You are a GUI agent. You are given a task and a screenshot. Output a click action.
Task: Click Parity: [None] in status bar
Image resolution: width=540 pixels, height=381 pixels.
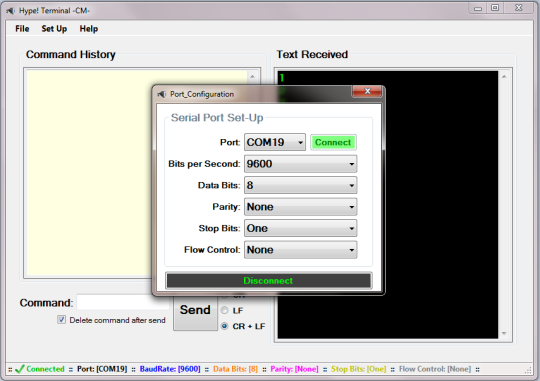coord(294,369)
